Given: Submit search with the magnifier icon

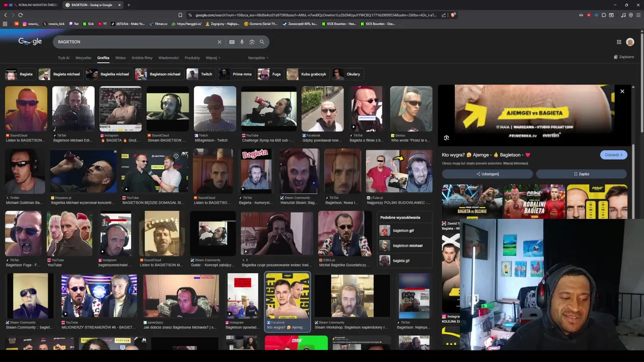Looking at the screenshot, I should pos(262,42).
